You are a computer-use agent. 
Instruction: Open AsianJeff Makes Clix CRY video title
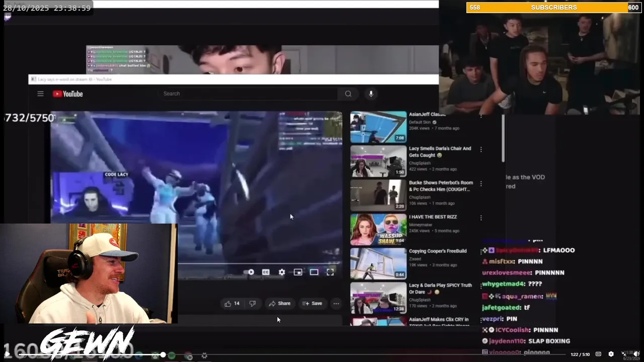pos(439,322)
